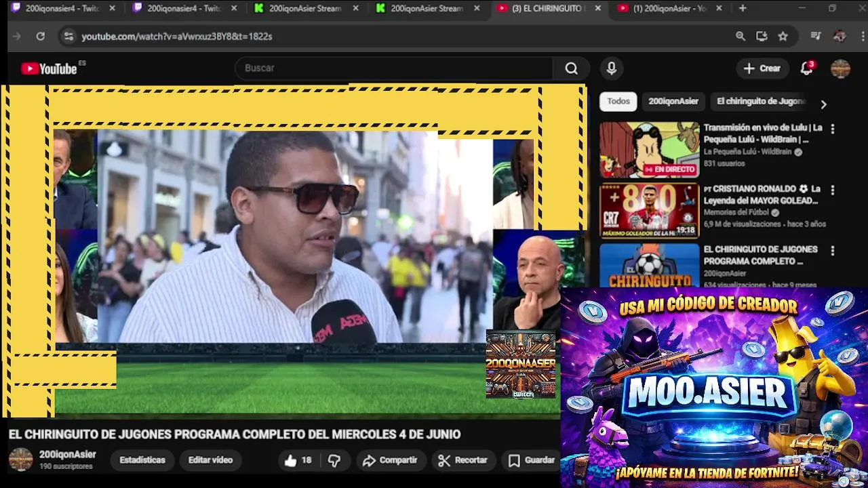
Task: Click the Editar vídeo button
Action: pos(210,460)
